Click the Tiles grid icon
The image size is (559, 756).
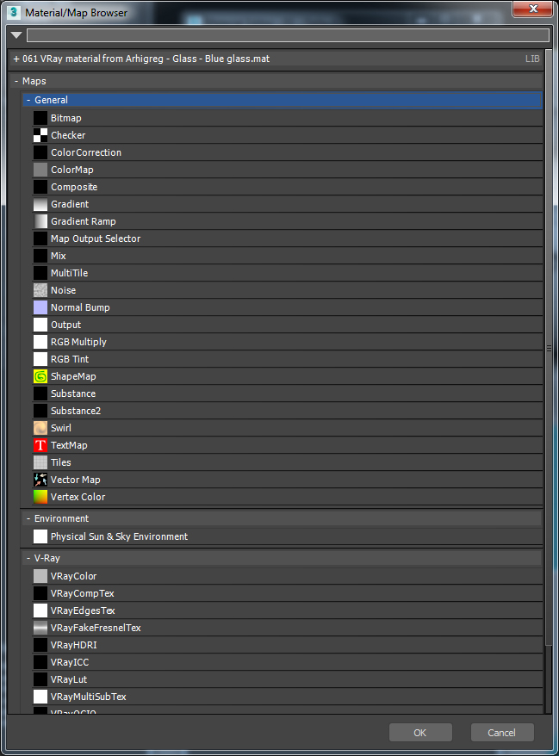tap(40, 463)
